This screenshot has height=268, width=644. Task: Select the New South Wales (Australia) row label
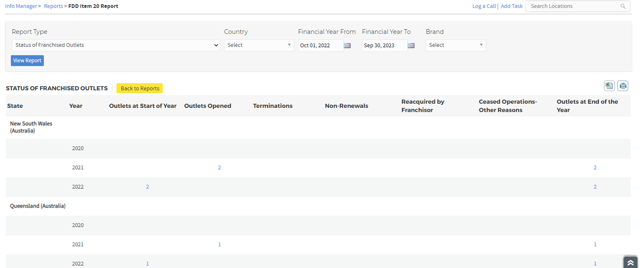(31, 127)
